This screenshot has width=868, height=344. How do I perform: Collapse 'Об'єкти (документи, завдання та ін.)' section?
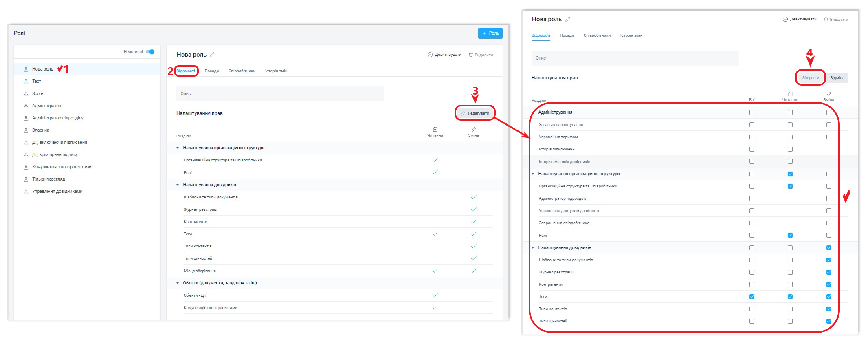(x=178, y=283)
